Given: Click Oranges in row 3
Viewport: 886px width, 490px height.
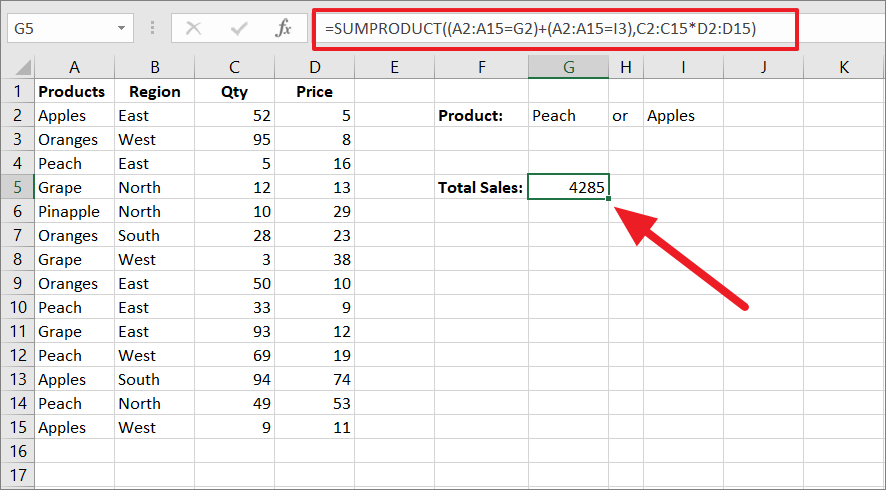Looking at the screenshot, I should [x=74, y=139].
